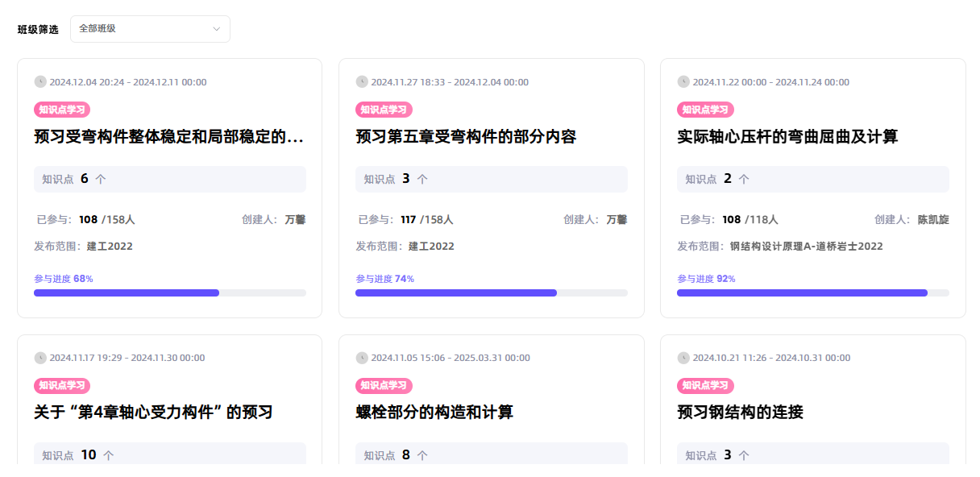The width and height of the screenshot is (980, 477).
Task: Open the 全部班级 class filter dropdown
Action: click(x=150, y=29)
